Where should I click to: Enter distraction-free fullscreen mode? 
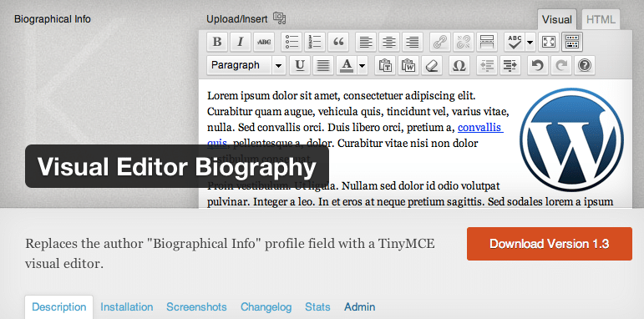coord(549,42)
